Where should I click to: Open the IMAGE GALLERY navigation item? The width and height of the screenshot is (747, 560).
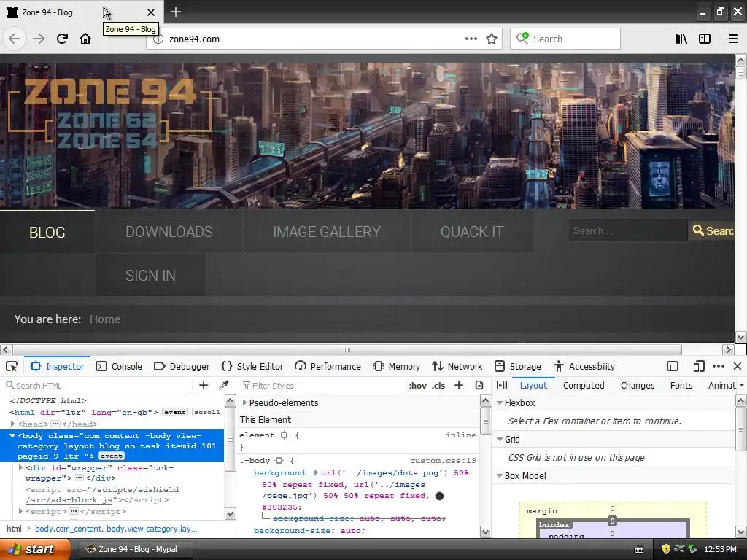point(327,232)
